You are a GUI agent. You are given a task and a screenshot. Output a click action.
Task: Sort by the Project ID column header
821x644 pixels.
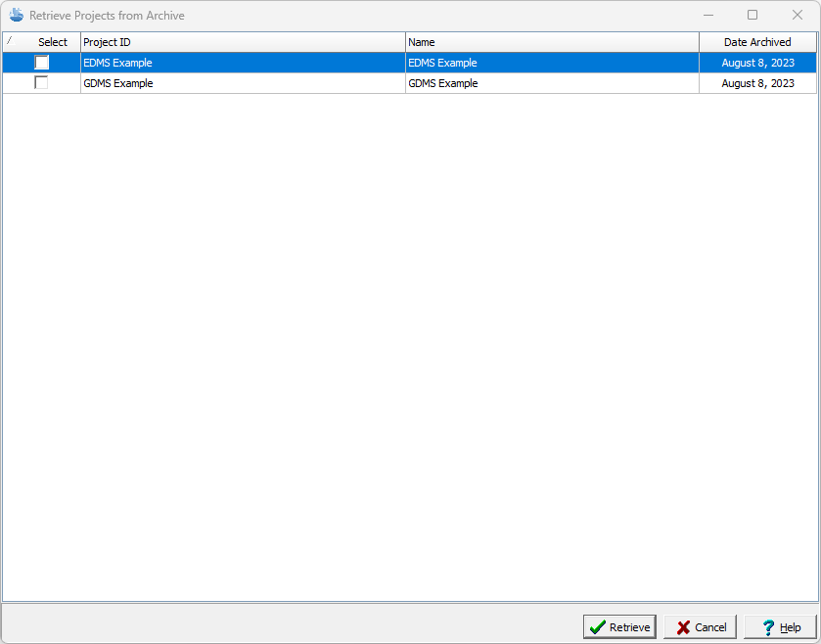[x=243, y=42]
